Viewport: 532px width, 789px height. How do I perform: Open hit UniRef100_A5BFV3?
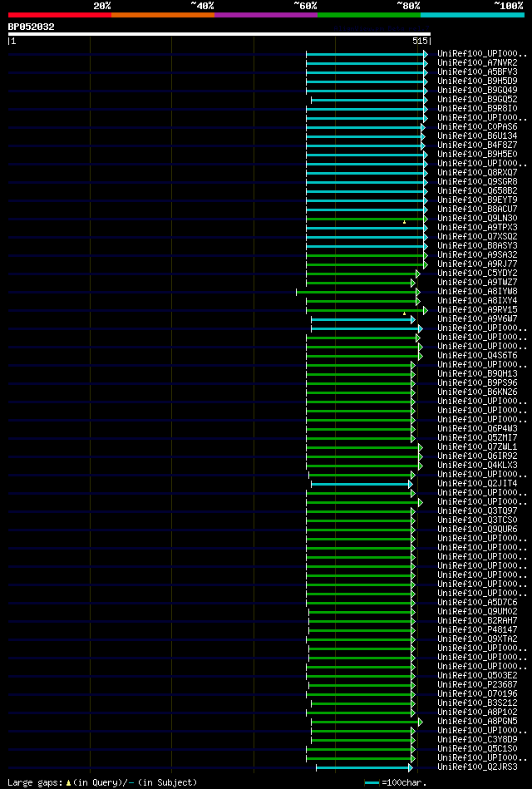click(x=477, y=72)
